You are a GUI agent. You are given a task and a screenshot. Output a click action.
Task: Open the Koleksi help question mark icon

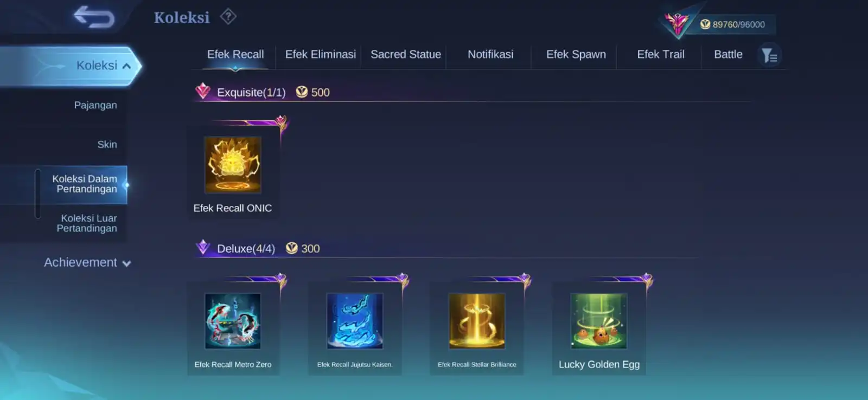228,17
